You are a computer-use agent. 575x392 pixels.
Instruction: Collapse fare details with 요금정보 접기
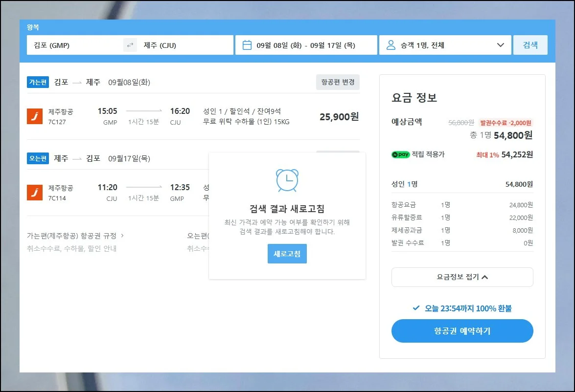point(462,277)
